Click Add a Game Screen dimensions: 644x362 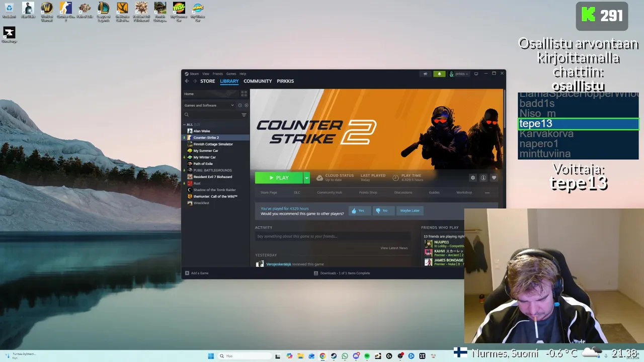[x=197, y=273]
